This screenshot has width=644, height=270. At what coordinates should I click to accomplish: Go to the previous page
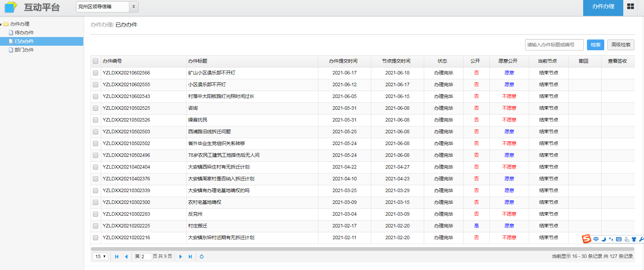coord(126,256)
